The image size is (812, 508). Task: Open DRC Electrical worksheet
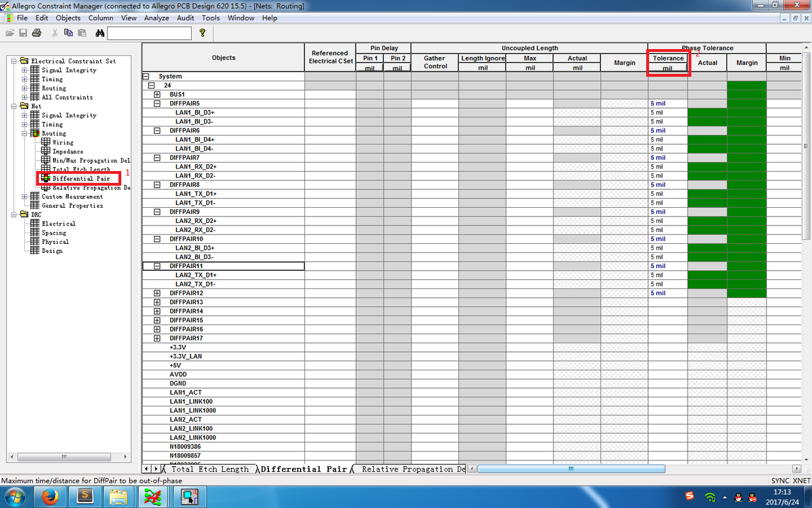click(58, 224)
